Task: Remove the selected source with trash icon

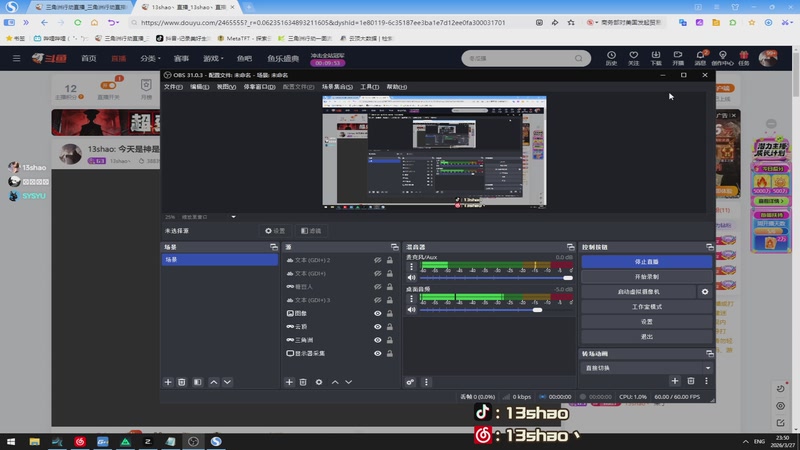Action: (303, 382)
